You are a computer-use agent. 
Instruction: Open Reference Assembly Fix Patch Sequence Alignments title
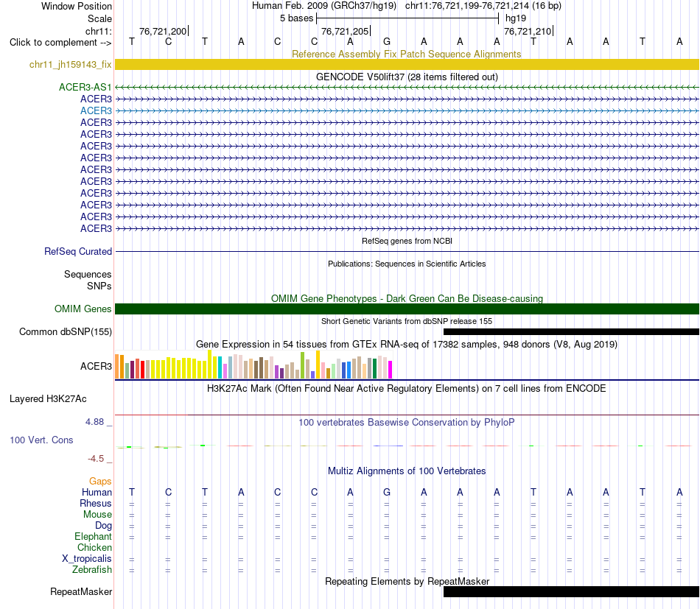tap(406, 54)
